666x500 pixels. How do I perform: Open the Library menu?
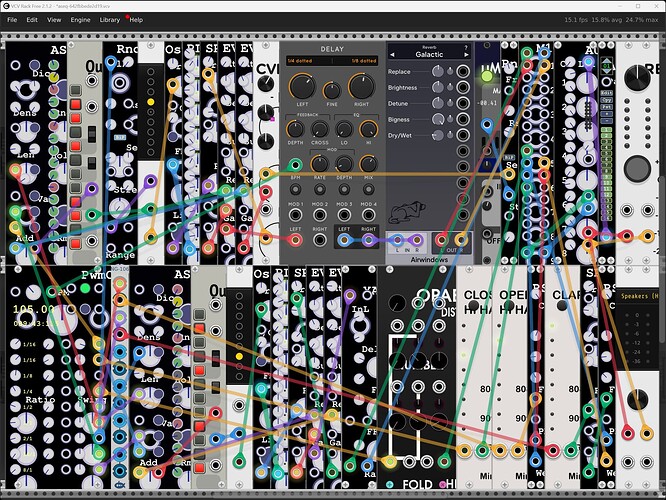click(110, 20)
